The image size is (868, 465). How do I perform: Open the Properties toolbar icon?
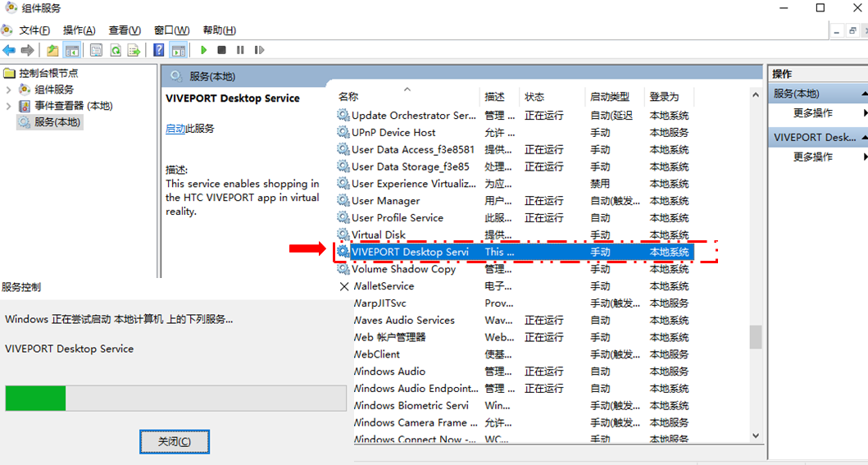pos(97,50)
